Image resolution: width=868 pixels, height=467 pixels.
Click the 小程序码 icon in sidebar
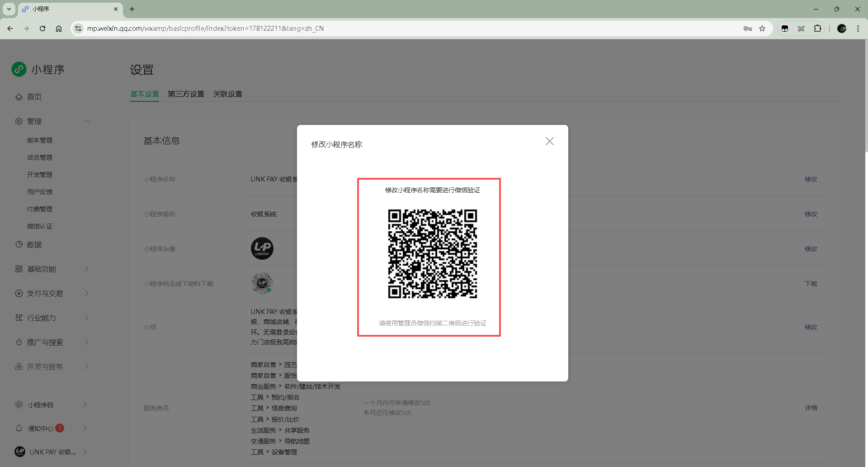point(19,405)
